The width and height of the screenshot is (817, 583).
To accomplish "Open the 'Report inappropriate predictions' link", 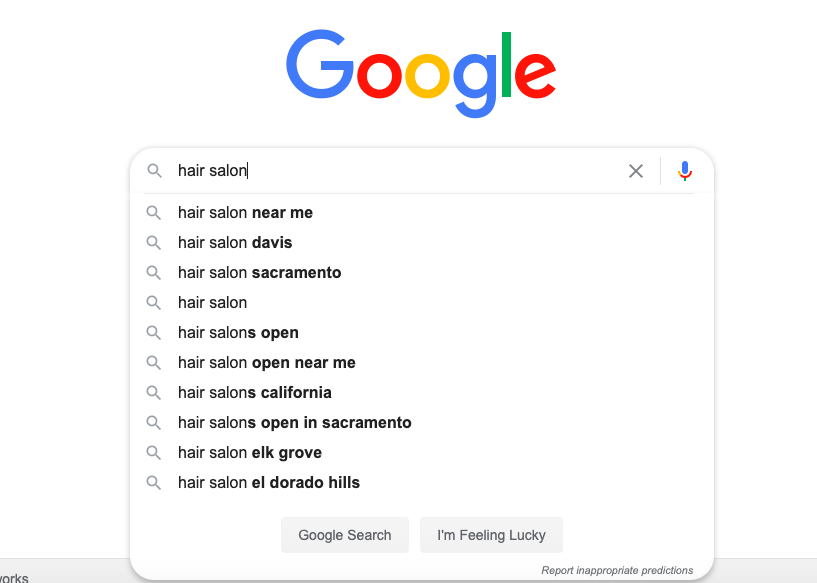I will [x=617, y=570].
